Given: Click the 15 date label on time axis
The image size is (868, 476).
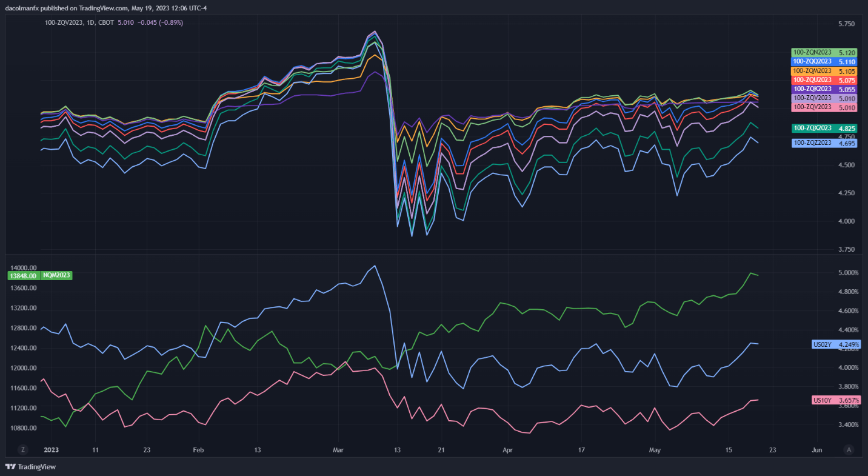Looking at the screenshot, I should (729, 451).
